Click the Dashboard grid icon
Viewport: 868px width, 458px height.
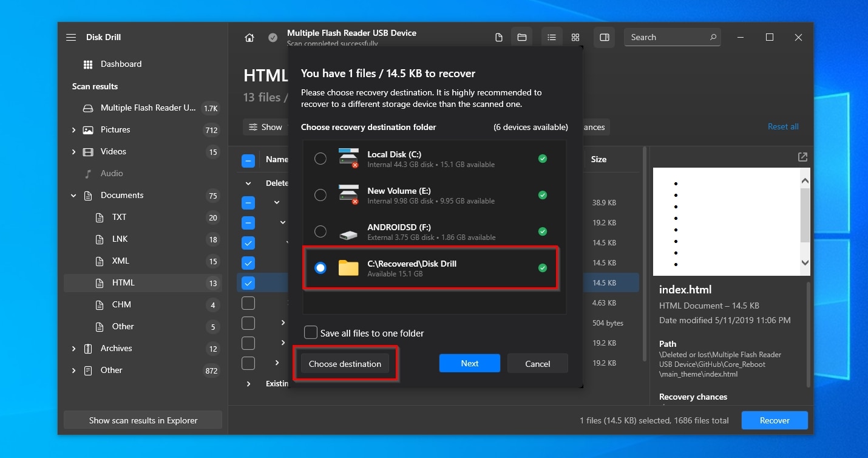tap(88, 64)
